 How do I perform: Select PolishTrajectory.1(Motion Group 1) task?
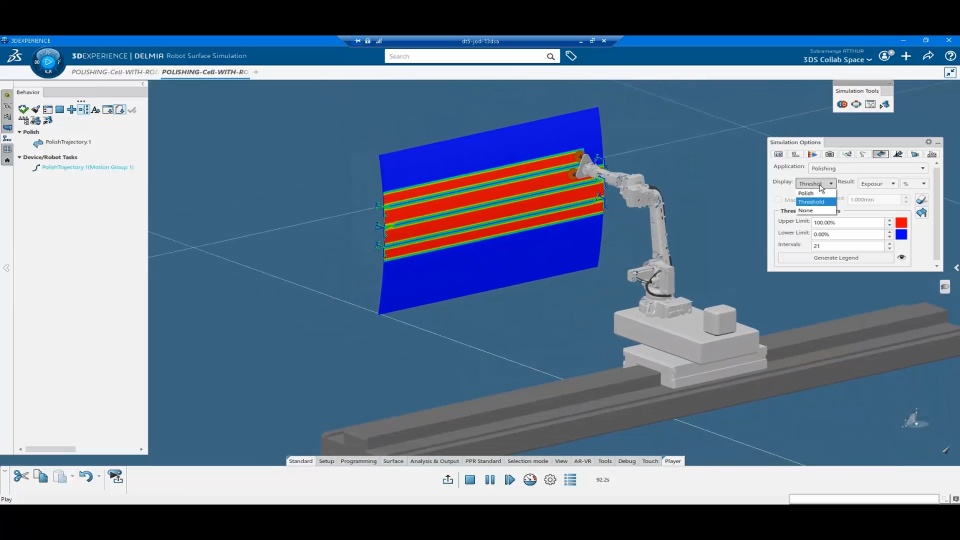[x=88, y=167]
